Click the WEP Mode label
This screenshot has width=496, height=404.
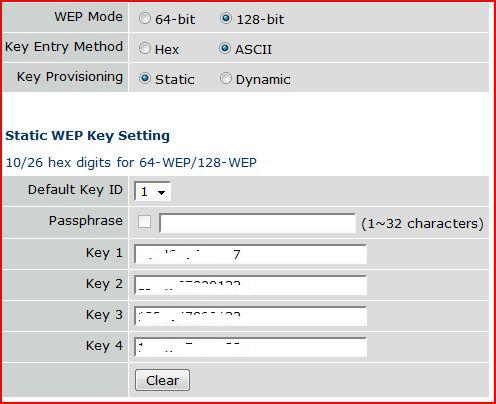[x=89, y=17]
